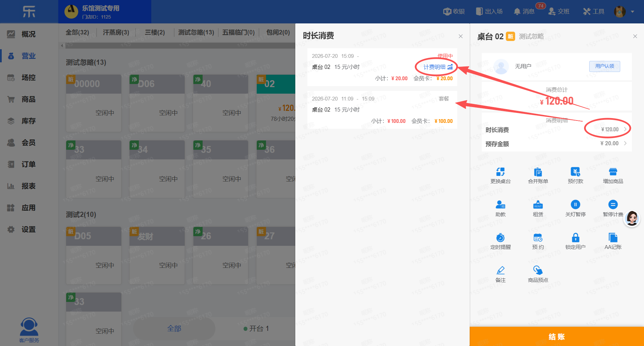Select the table card 发财
The width and height of the screenshot is (644, 346).
click(157, 255)
